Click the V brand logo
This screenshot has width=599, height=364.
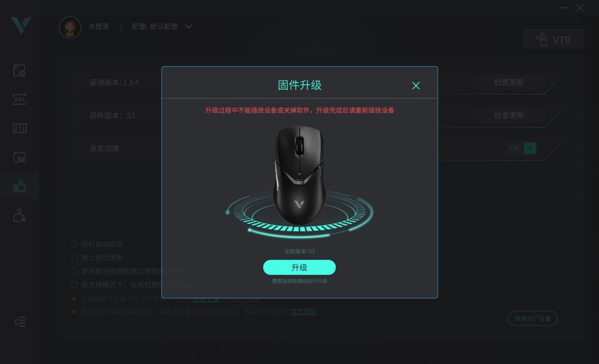[x=21, y=25]
